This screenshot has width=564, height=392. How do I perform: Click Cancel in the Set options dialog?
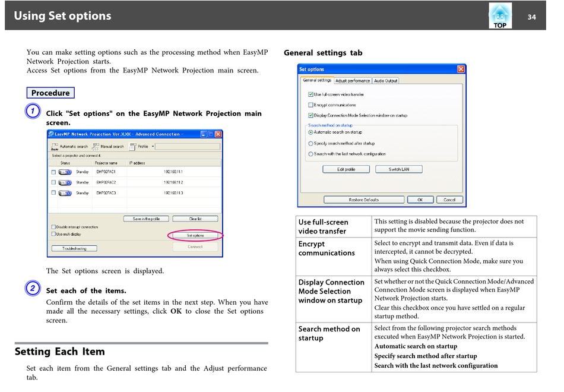tap(449, 200)
